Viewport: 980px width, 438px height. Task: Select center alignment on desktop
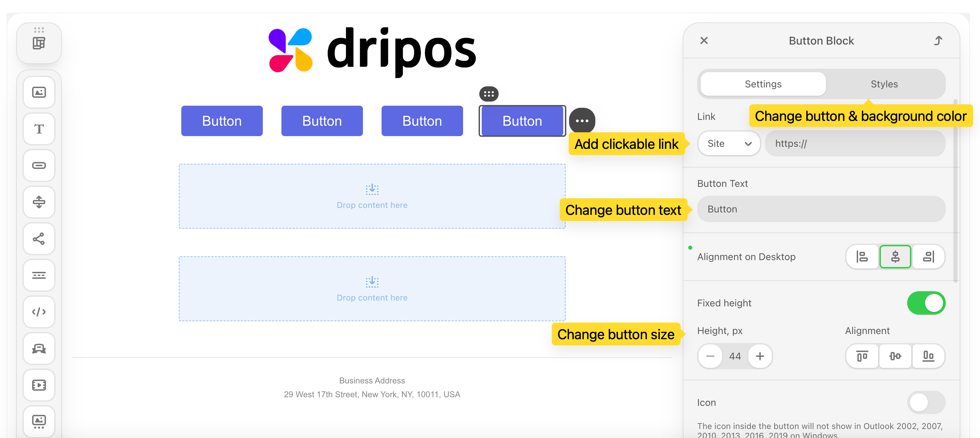[895, 257]
